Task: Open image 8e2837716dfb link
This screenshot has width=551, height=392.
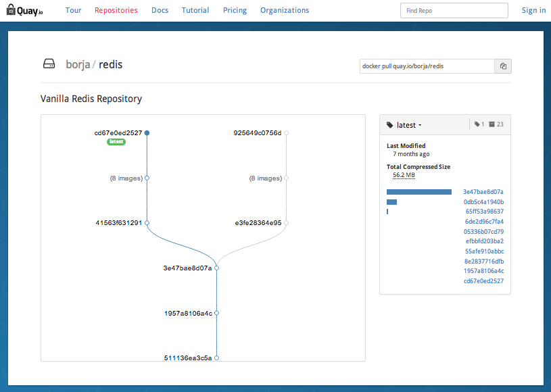Action: click(x=484, y=262)
